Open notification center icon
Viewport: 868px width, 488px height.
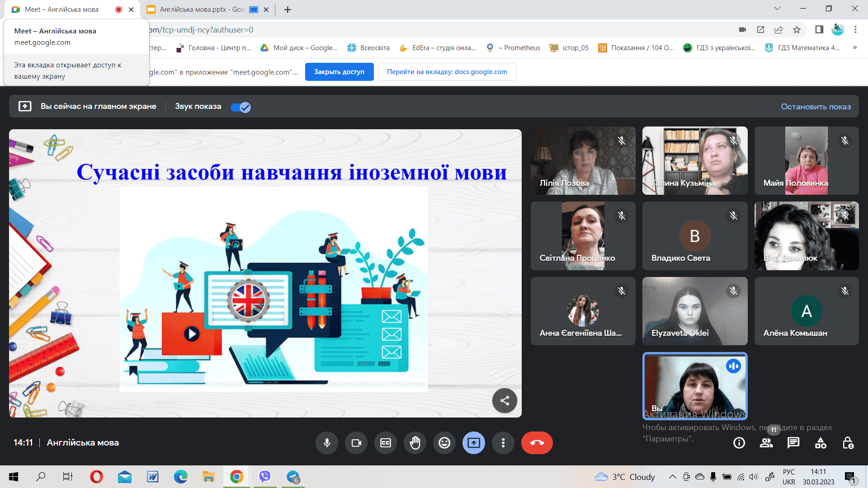pos(850,477)
